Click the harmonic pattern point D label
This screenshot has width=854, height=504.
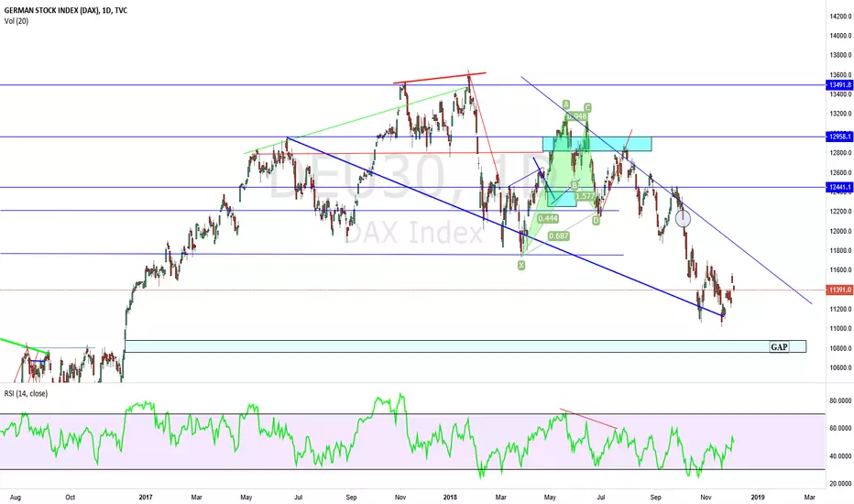[x=596, y=220]
